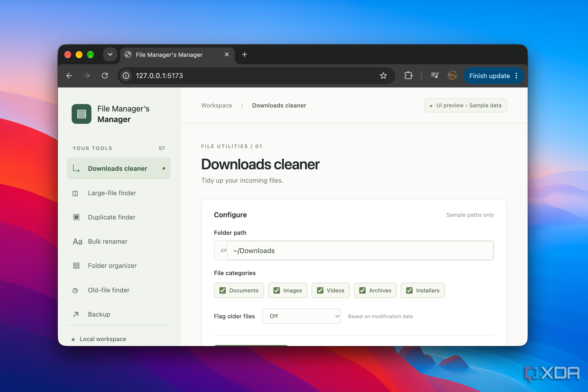Click the Backup arrow icon
588x392 pixels.
click(x=76, y=314)
